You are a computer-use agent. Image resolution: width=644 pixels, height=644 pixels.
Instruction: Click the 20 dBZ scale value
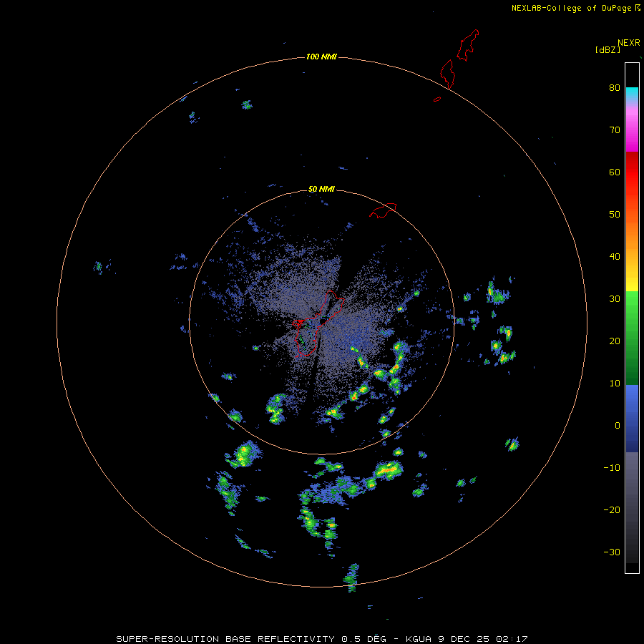(x=615, y=341)
